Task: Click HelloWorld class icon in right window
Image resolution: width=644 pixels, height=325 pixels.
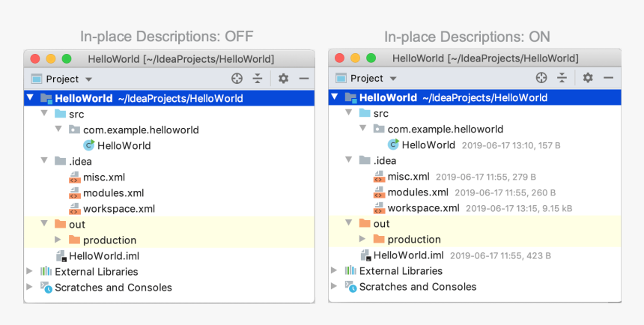Action: [x=393, y=145]
